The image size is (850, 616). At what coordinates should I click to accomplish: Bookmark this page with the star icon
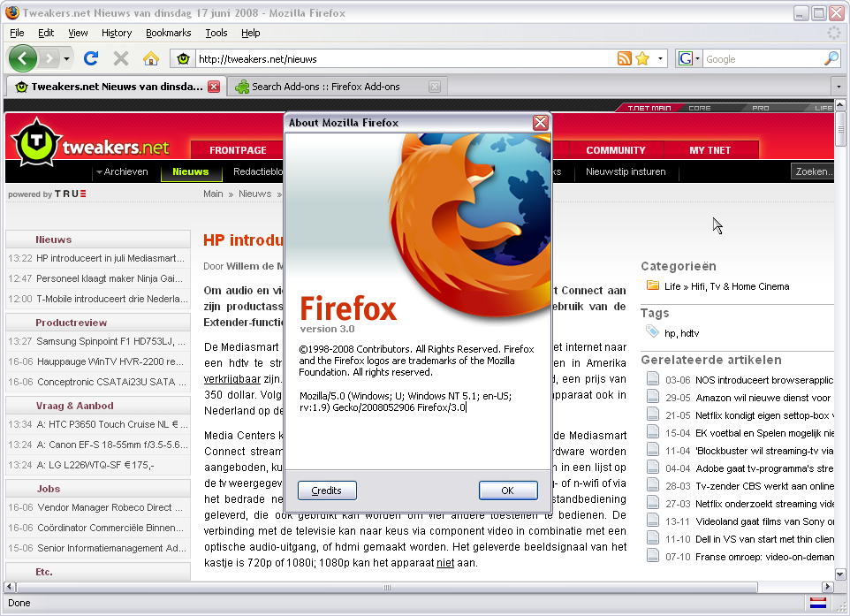(642, 58)
